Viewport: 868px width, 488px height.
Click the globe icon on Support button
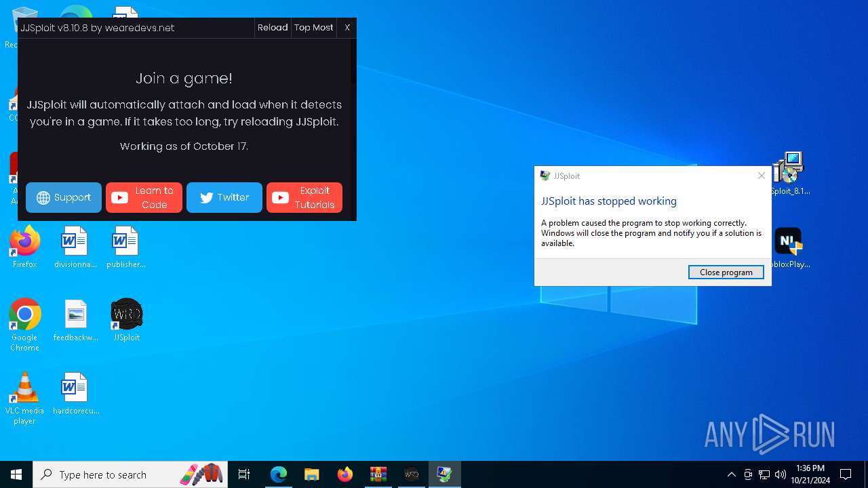[43, 198]
